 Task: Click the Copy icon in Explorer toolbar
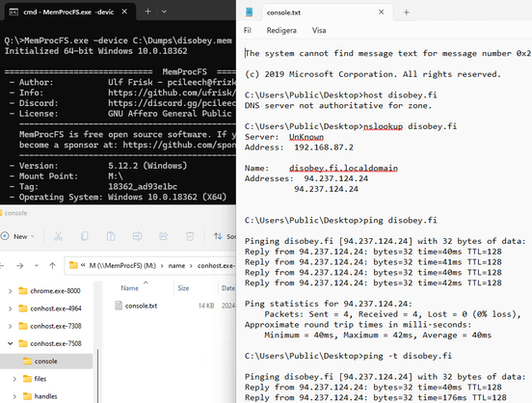click(x=85, y=236)
